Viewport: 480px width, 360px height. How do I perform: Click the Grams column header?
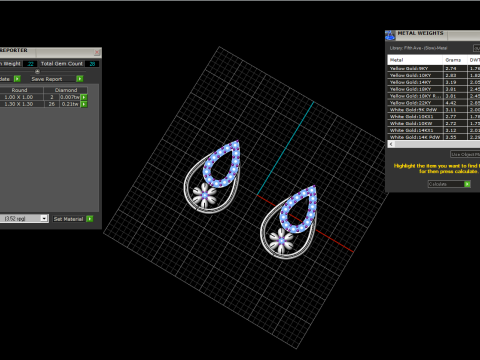coord(455,60)
